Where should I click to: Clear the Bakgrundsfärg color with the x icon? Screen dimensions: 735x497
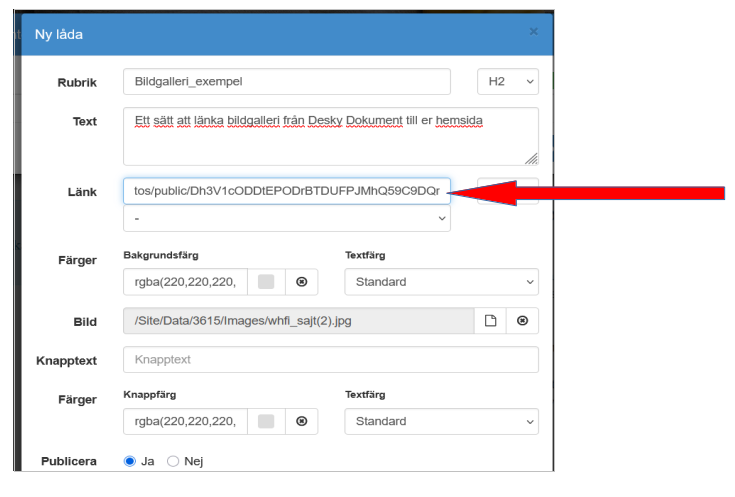tap(301, 282)
